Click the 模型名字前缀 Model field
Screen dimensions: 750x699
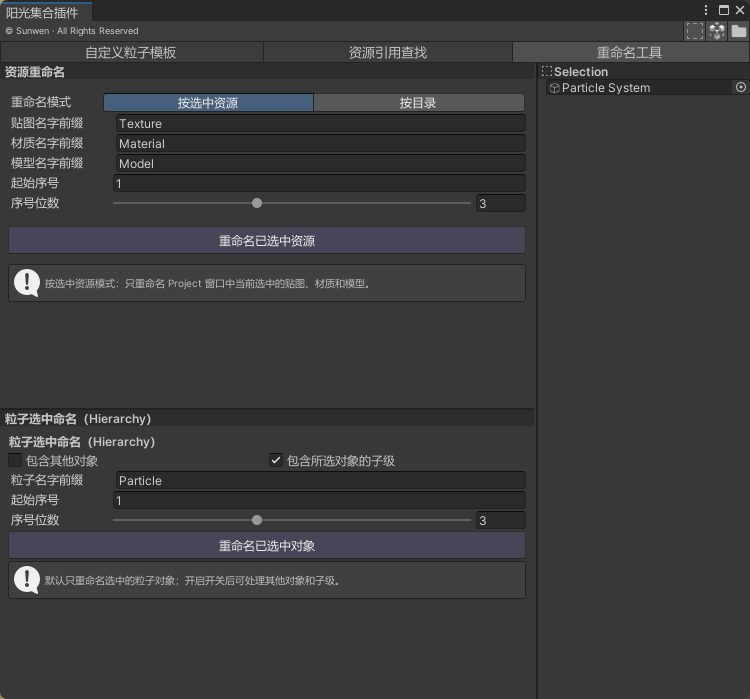pyautogui.click(x=320, y=164)
